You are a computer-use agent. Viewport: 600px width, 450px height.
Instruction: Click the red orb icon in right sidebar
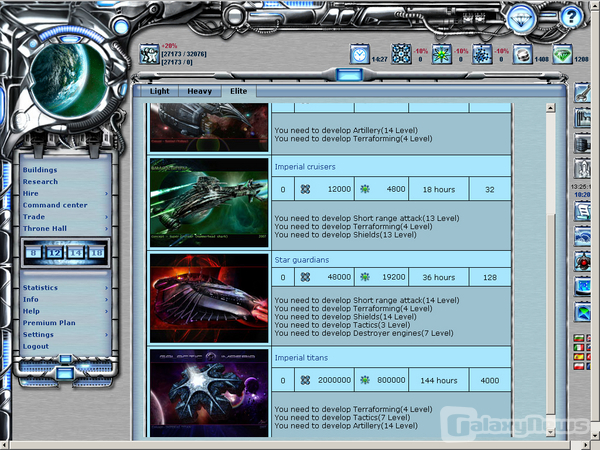point(585,261)
